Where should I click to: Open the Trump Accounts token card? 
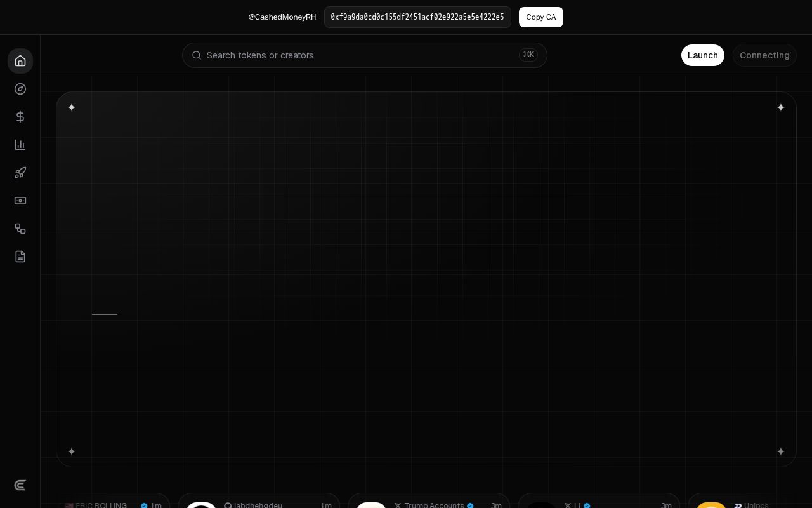(x=429, y=500)
